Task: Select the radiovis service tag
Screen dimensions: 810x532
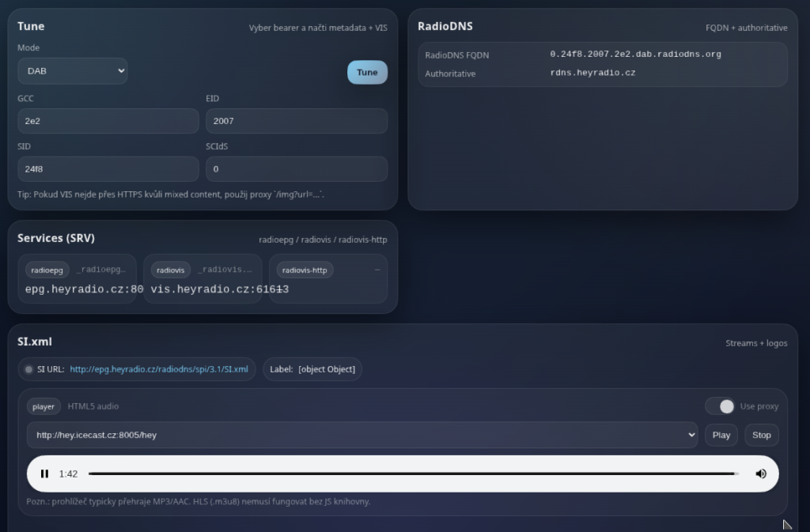Action: coord(170,270)
